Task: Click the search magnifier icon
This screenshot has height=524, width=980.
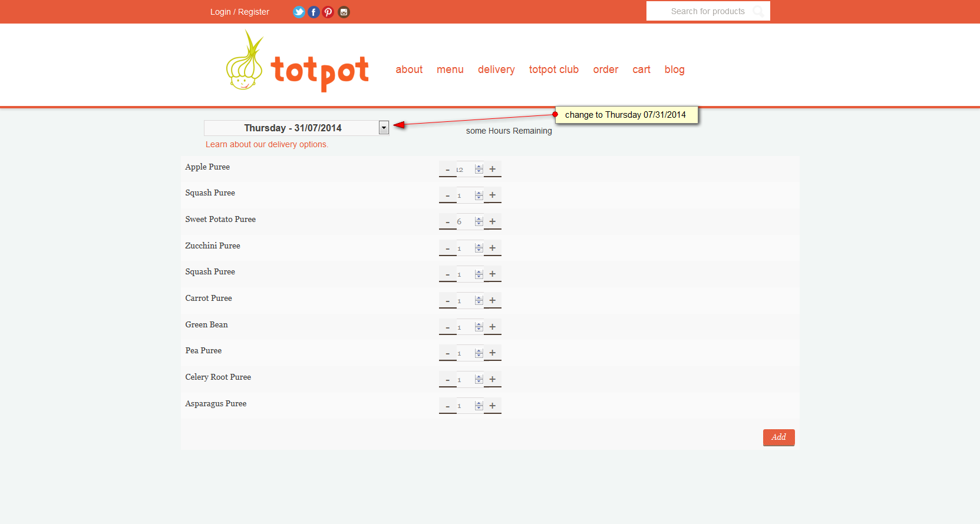Action: coord(758,11)
